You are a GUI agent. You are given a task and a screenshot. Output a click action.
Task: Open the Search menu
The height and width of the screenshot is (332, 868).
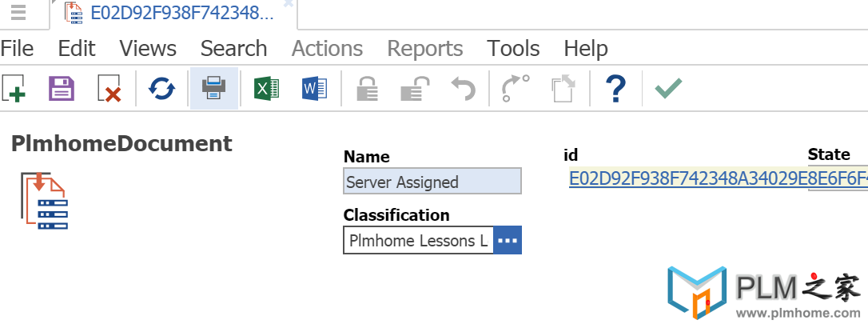click(x=233, y=49)
